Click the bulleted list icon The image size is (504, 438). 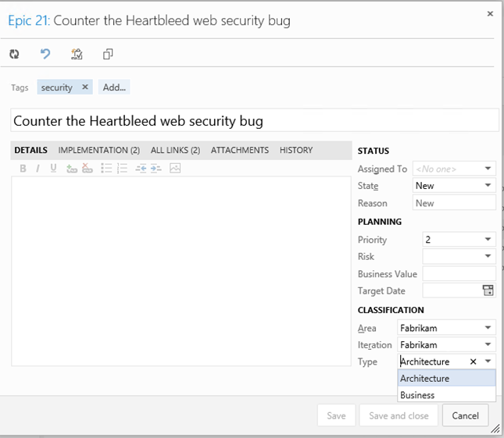point(106,168)
